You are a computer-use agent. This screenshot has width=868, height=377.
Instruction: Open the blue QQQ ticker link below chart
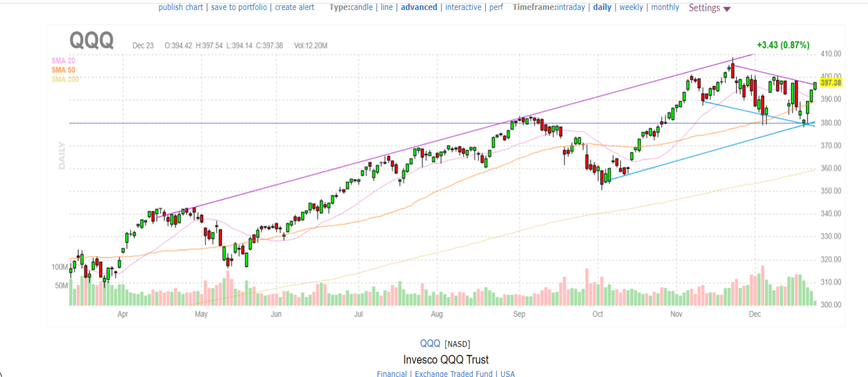pyautogui.click(x=430, y=344)
